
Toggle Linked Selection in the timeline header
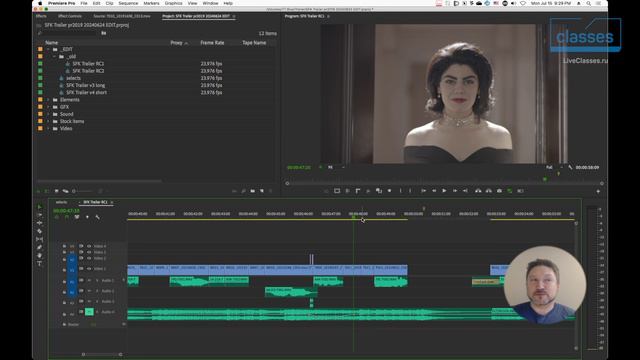pos(77,217)
